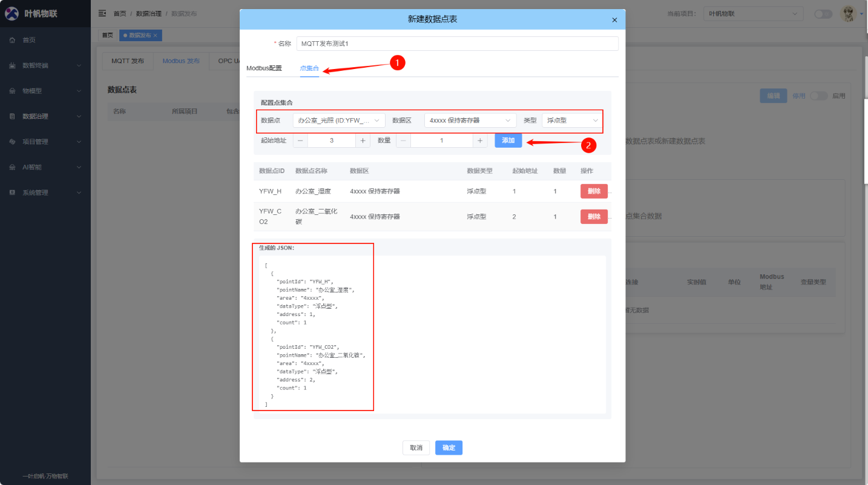868x485 pixels.
Task: Confirm the dialog with 确定
Action: 449,447
